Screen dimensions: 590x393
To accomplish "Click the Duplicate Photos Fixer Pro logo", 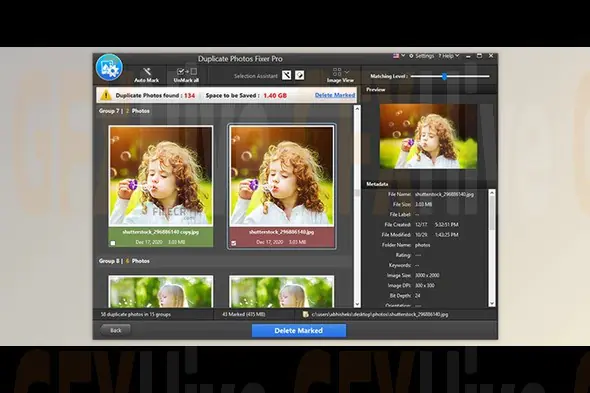I will (109, 68).
